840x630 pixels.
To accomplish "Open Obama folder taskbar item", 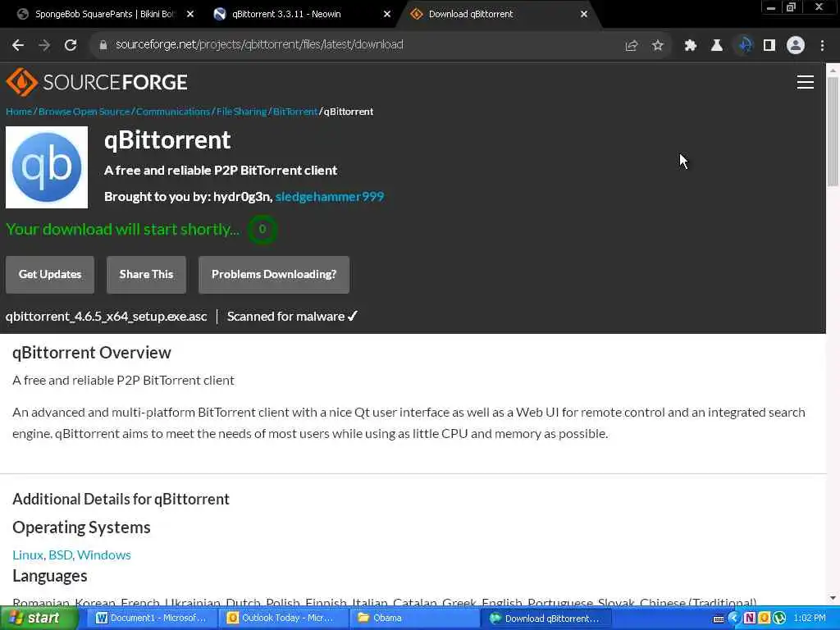I will pyautogui.click(x=413, y=619).
